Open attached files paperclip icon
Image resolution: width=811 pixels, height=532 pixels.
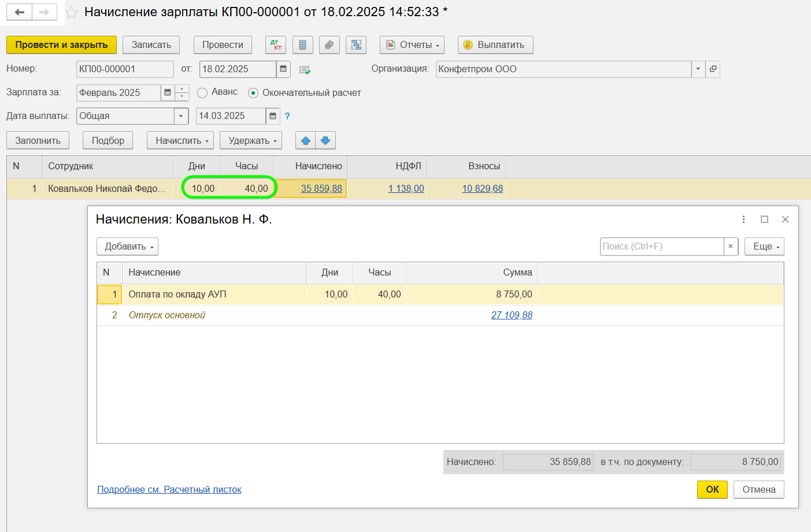click(329, 44)
